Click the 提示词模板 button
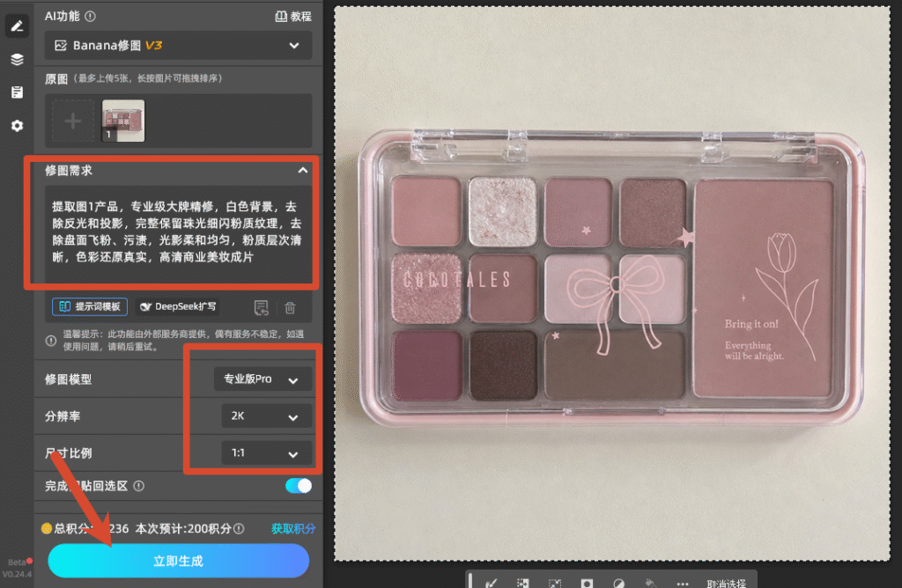 click(90, 306)
